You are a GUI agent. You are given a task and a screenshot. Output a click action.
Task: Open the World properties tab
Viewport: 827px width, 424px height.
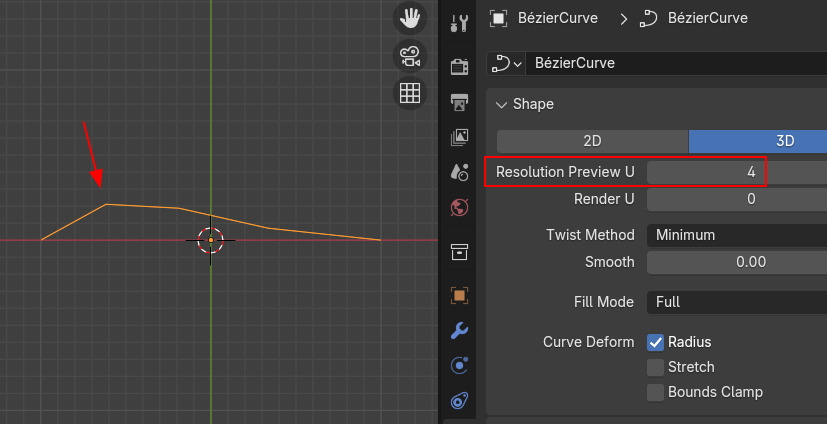(x=459, y=207)
